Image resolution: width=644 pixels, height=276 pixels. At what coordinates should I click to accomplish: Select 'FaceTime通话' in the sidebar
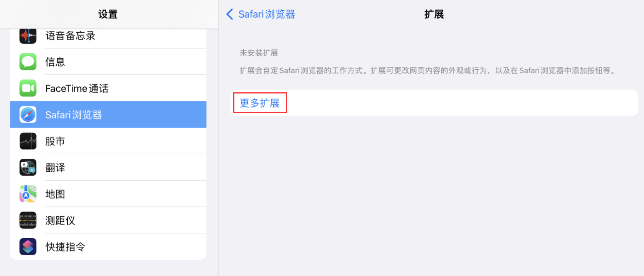point(77,88)
